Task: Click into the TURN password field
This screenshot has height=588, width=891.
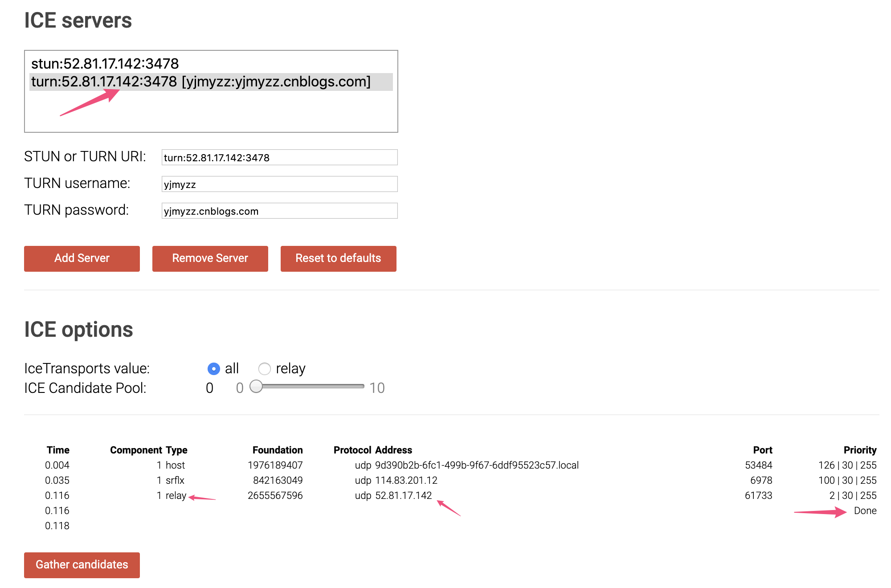Action: pyautogui.click(x=279, y=211)
